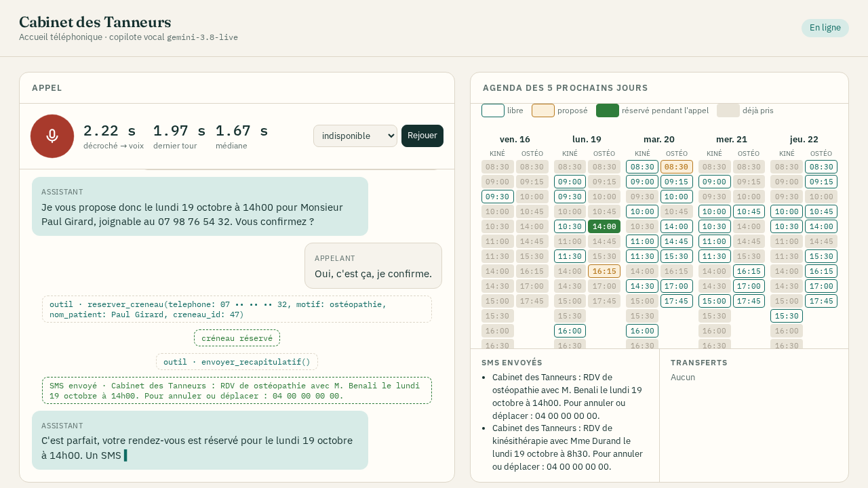The height and width of the screenshot is (488, 868).
Task: Choose the mar. 20 kiné 08:30 slot
Action: click(642, 167)
